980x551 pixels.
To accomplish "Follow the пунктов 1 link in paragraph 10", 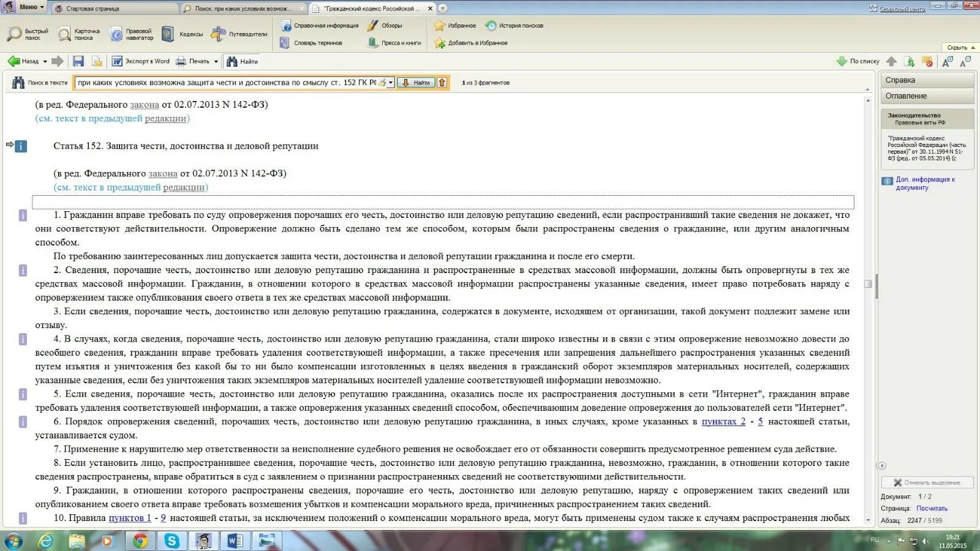I will pyautogui.click(x=130, y=518).
